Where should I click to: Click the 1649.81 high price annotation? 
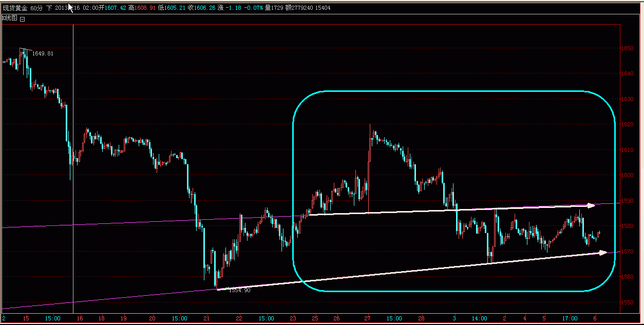pos(43,53)
